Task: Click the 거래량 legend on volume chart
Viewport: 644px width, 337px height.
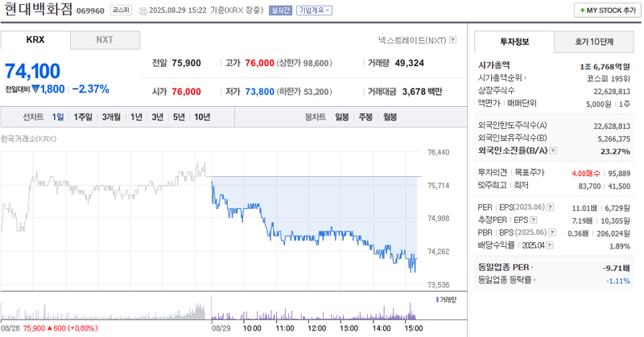Action: [x=446, y=300]
